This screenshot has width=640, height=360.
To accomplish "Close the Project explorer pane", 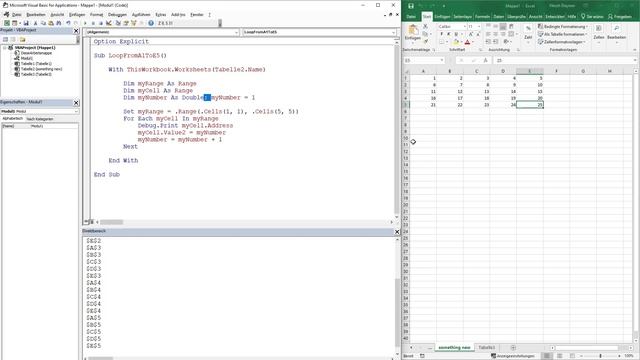I will pyautogui.click(x=76, y=31).
